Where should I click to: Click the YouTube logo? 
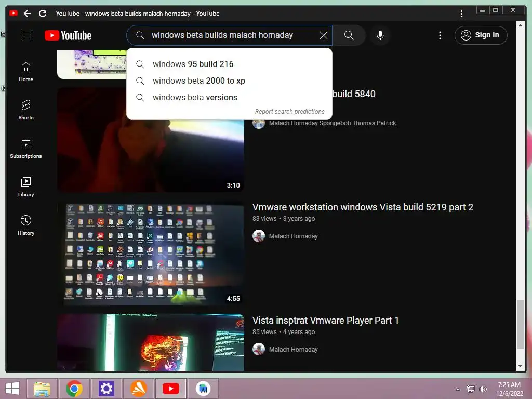68,35
